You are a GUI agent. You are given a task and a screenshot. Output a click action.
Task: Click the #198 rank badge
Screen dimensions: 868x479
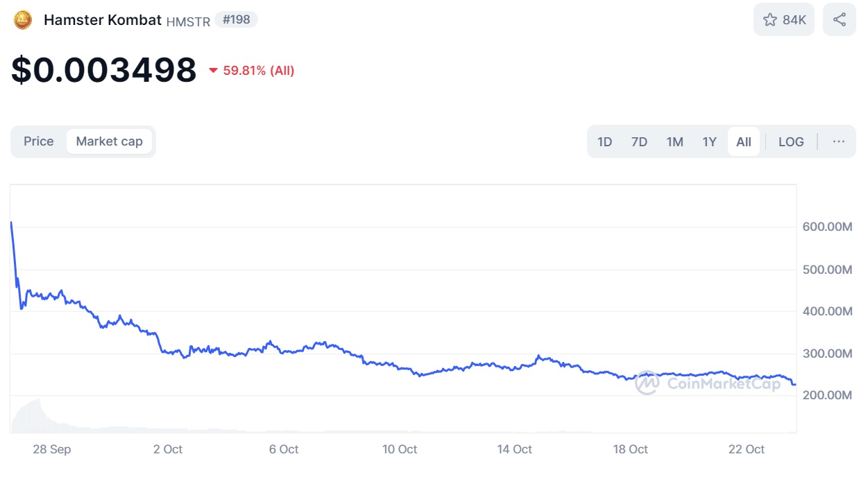click(x=237, y=19)
